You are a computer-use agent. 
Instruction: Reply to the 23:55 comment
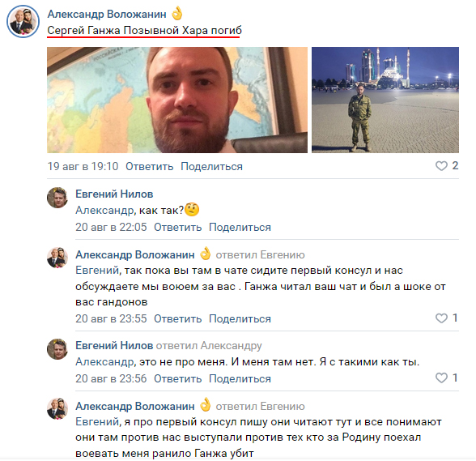point(177,318)
